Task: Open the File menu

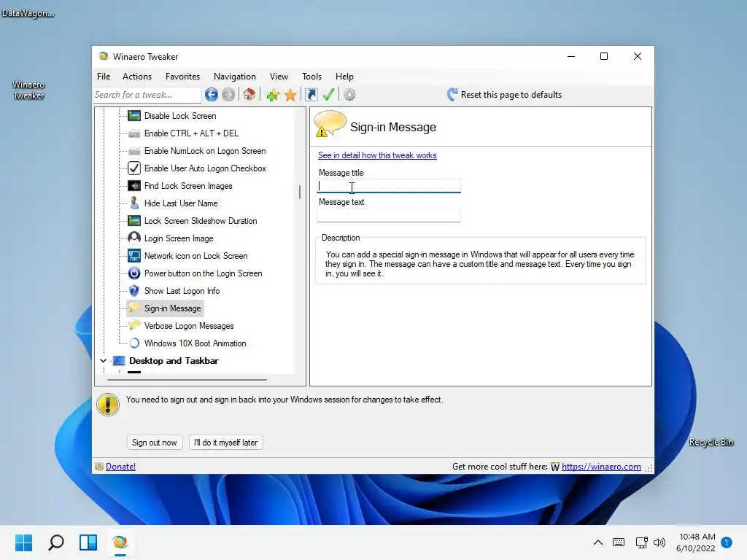Action: click(104, 76)
